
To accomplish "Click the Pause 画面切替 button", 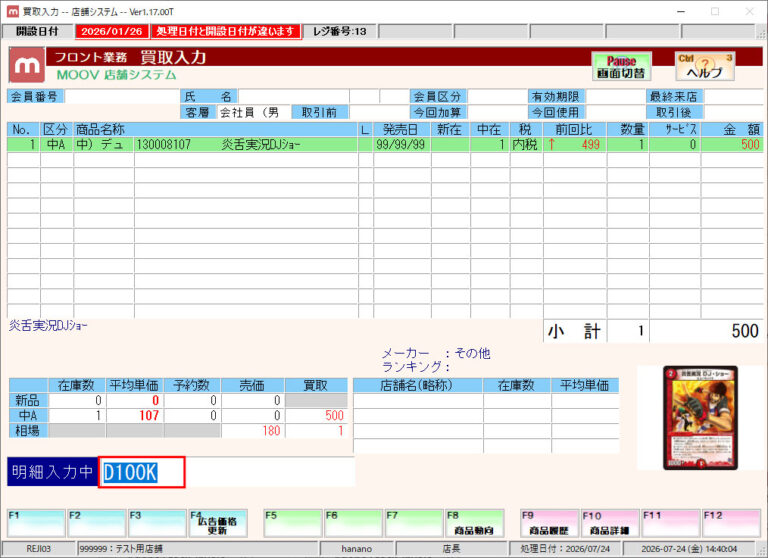I will tap(621, 67).
